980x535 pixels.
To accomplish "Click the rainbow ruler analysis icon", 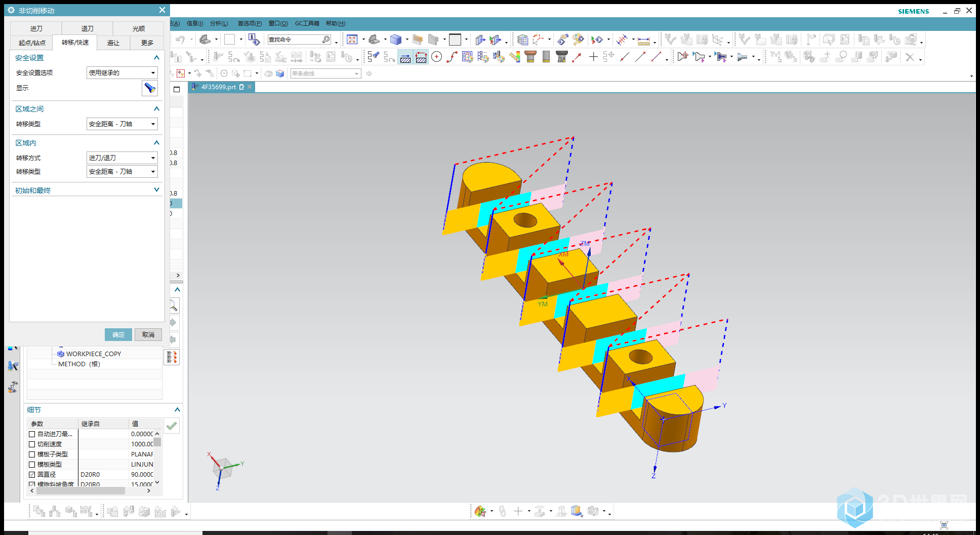I will [515, 57].
